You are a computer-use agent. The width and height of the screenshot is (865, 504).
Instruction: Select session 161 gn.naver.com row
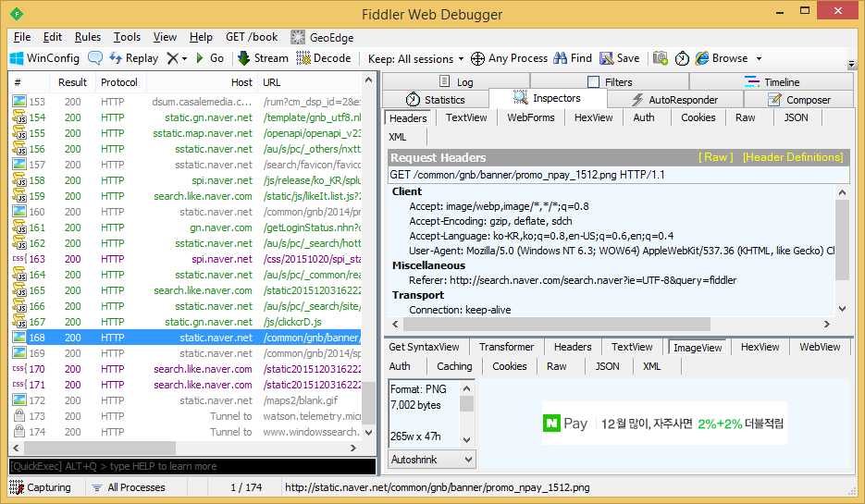pyautogui.click(x=187, y=227)
